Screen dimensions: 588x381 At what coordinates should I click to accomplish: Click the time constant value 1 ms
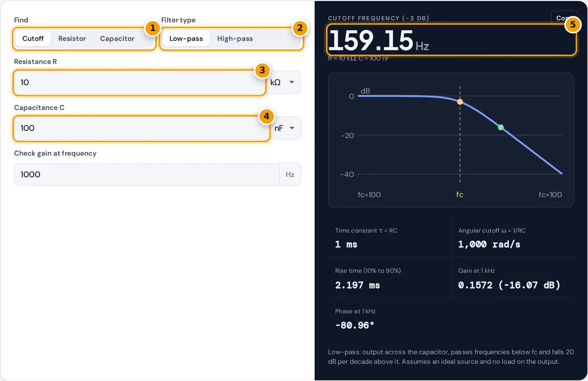pyautogui.click(x=346, y=244)
